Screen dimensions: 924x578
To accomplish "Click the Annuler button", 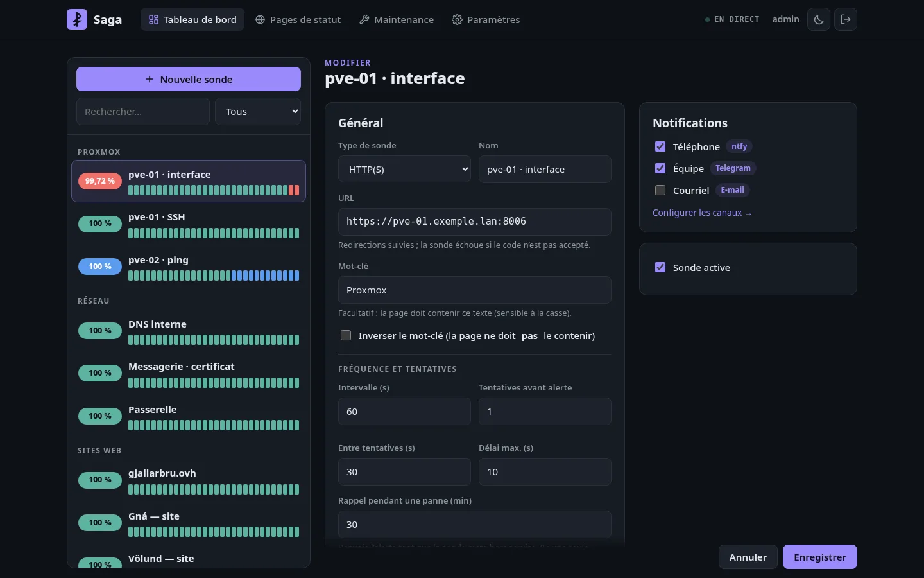I will [x=748, y=557].
